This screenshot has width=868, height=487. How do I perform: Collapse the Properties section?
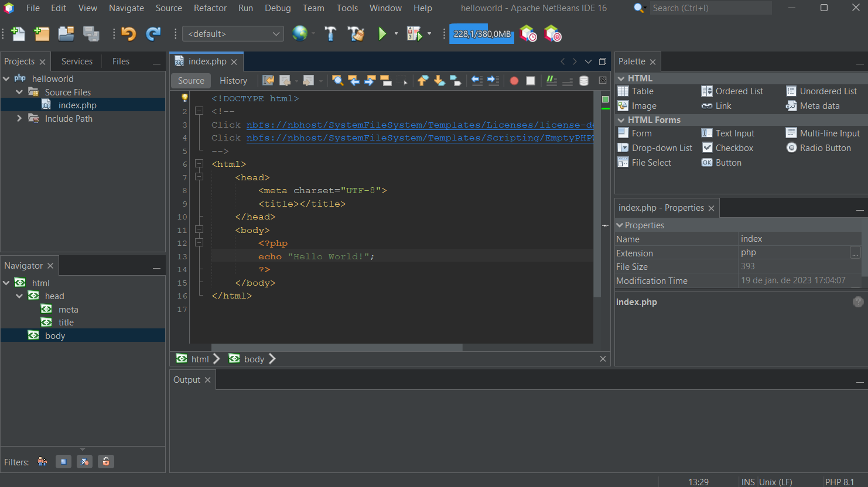coord(620,225)
